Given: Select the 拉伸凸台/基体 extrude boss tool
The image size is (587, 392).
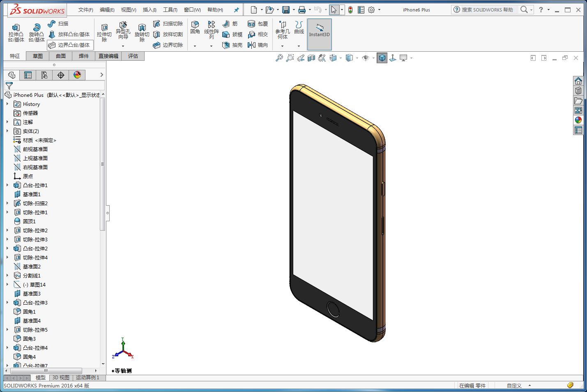Looking at the screenshot, I should (x=16, y=32).
